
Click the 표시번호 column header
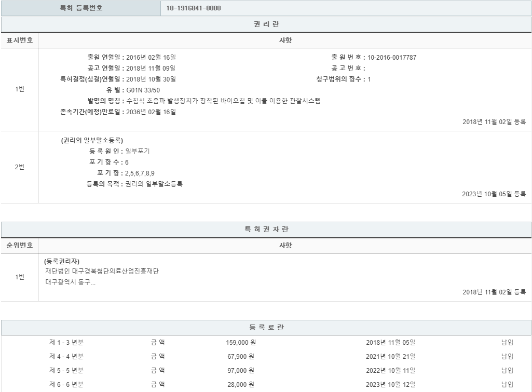[19, 40]
